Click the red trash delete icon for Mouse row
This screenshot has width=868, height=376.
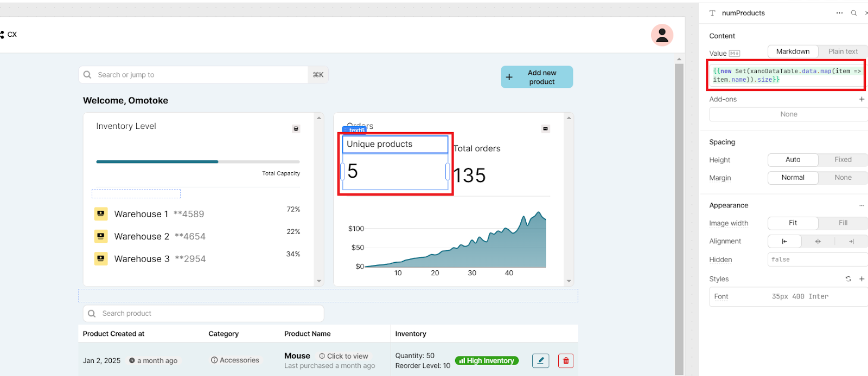click(566, 361)
